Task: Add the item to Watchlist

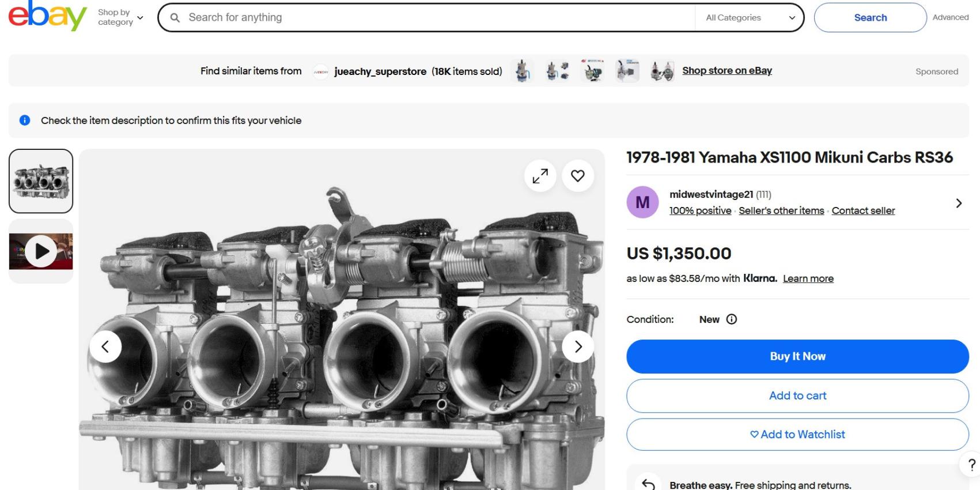Action: (x=797, y=435)
